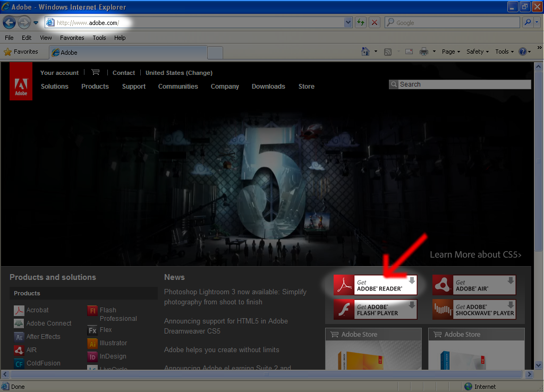This screenshot has width=544, height=392.
Task: Open the Help menu
Action: point(120,38)
